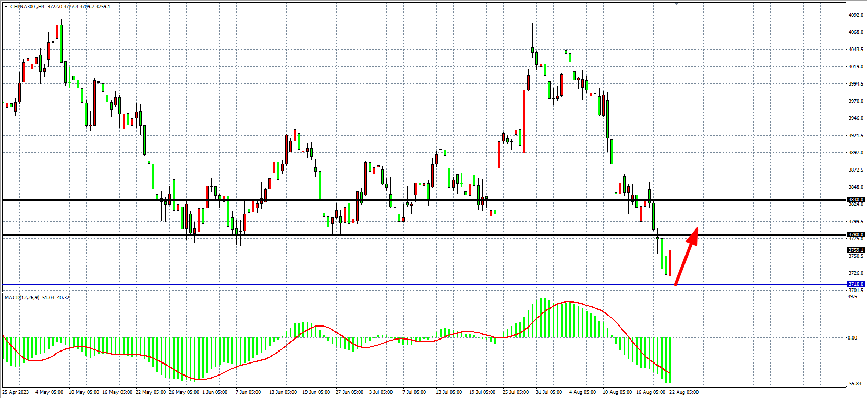The image size is (868, 399).
Task: Click the current price 3759.1 label
Action: point(855,250)
